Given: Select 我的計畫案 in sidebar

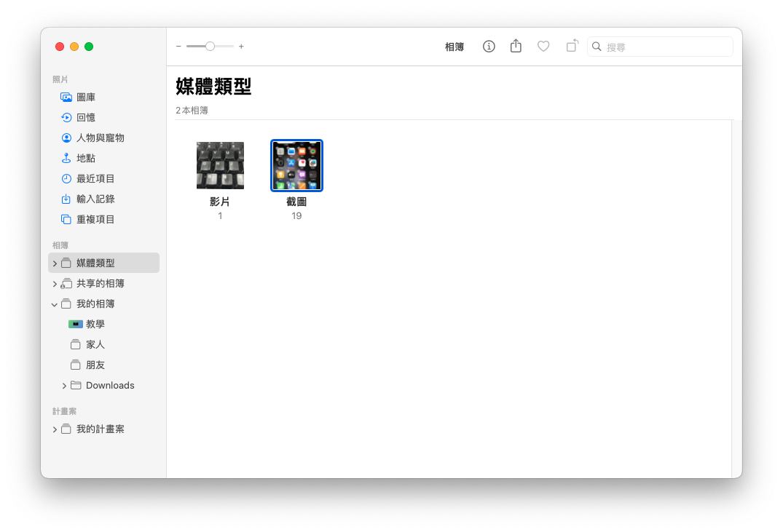Looking at the screenshot, I should [103, 429].
